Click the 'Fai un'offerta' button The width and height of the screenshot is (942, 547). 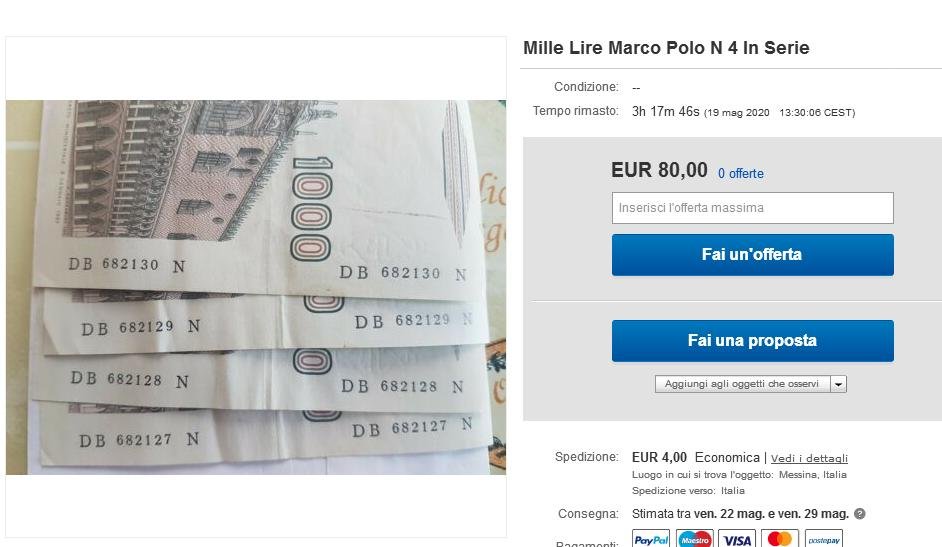pos(752,255)
